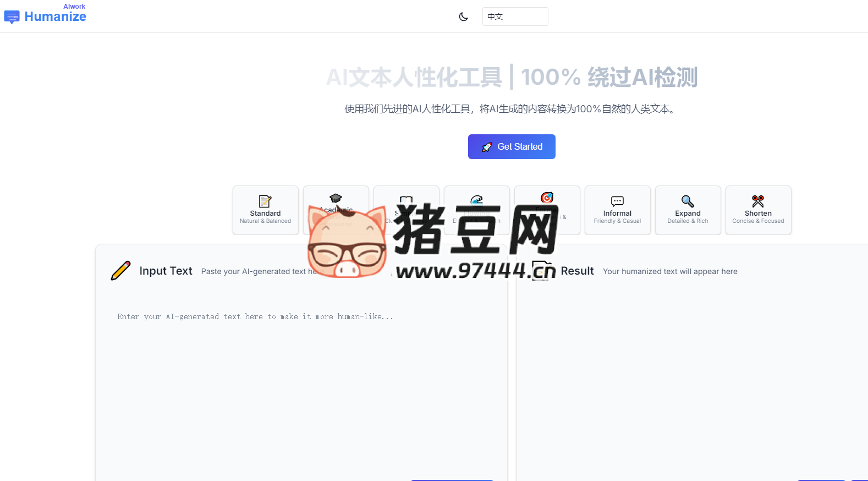Click the rocket icon on Get Started
This screenshot has height=481, width=868.
[x=487, y=147]
